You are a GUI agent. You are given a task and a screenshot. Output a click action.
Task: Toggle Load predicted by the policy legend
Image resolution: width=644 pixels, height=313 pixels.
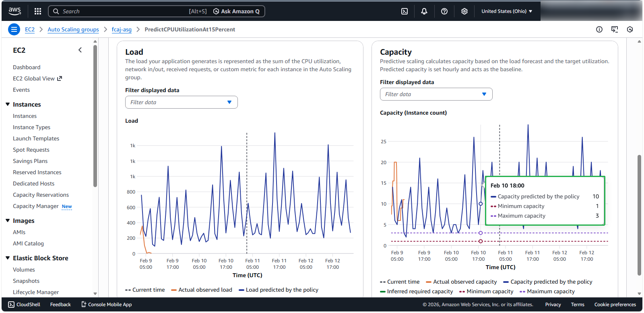pyautogui.click(x=279, y=290)
